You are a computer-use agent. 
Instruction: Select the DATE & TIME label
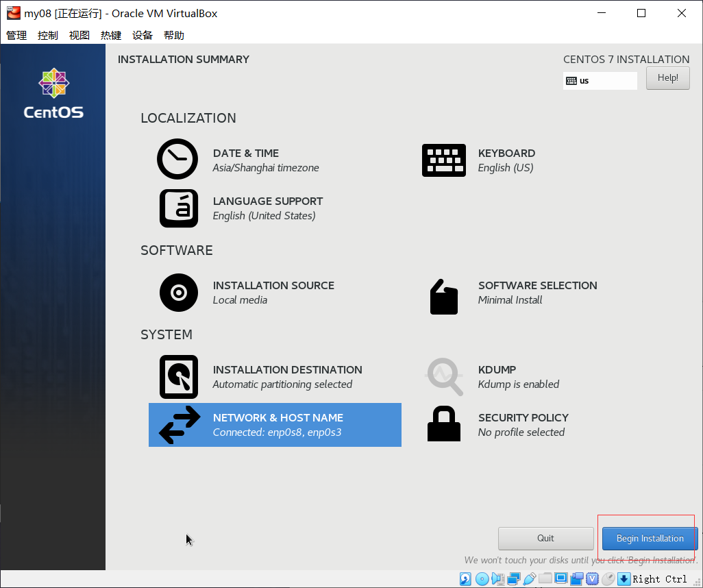(246, 154)
